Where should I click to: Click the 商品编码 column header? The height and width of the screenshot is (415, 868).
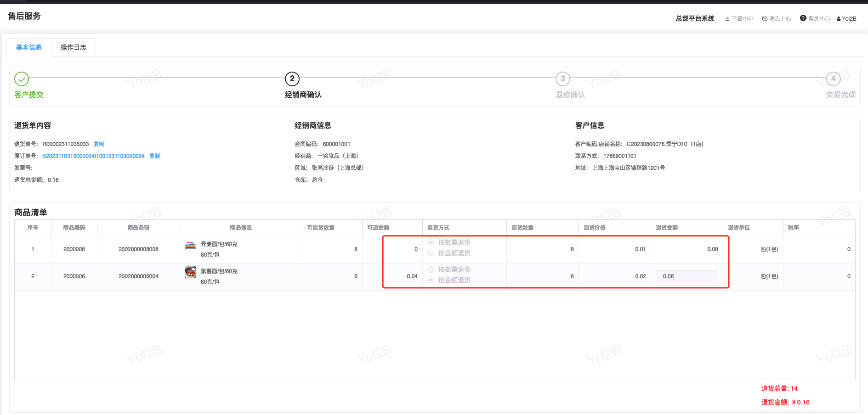coord(74,228)
